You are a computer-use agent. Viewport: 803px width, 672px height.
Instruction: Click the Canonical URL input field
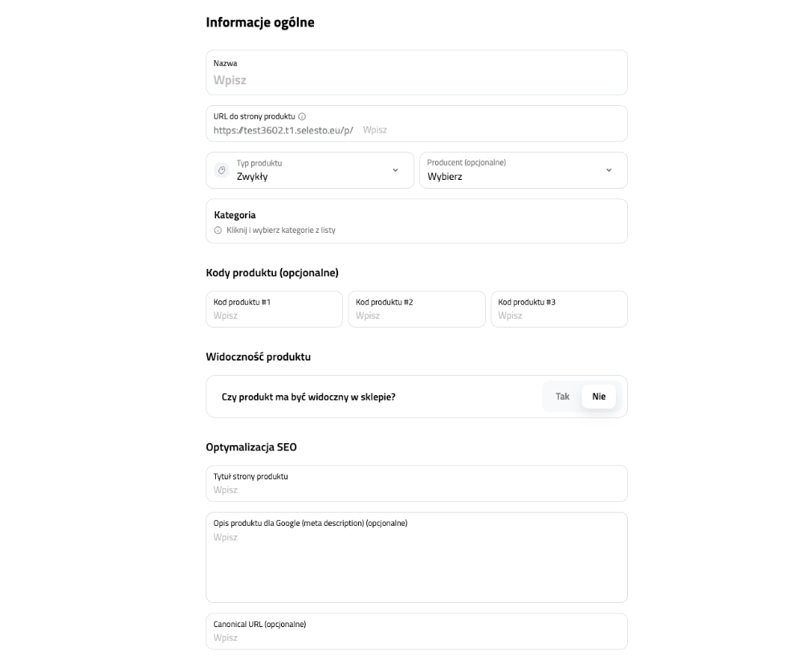click(x=416, y=637)
